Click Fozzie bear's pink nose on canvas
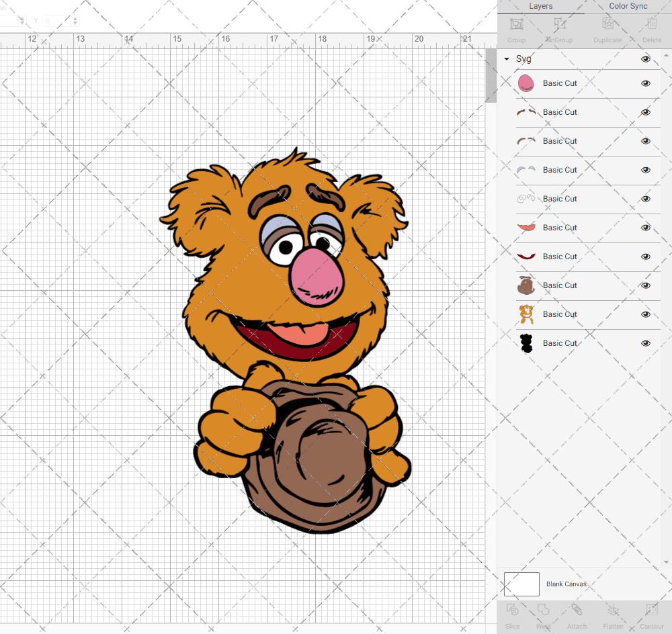Screen dimensions: 672x634 [x=318, y=276]
